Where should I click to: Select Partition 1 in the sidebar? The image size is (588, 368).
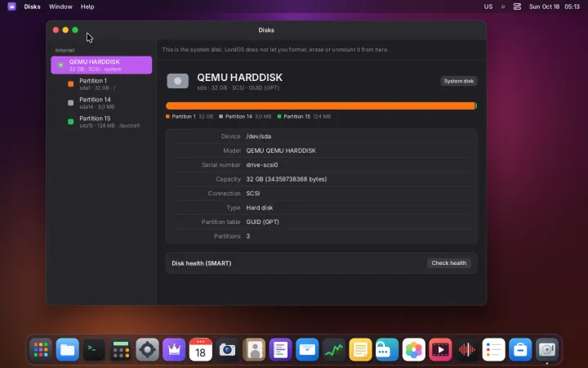101,83
